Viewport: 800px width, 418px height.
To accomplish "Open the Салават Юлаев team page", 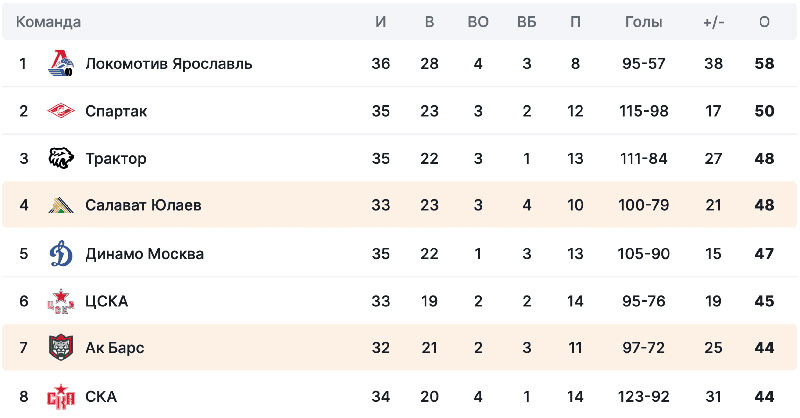I will 143,205.
